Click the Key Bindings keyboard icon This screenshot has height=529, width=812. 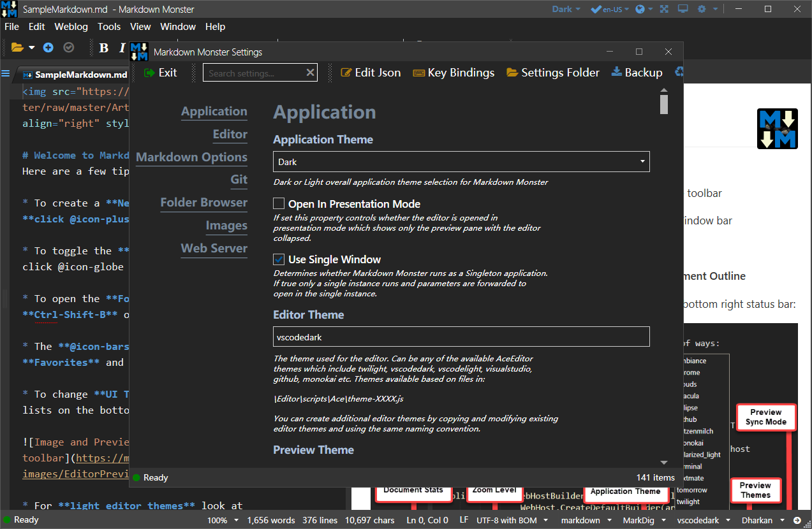pyautogui.click(x=419, y=73)
